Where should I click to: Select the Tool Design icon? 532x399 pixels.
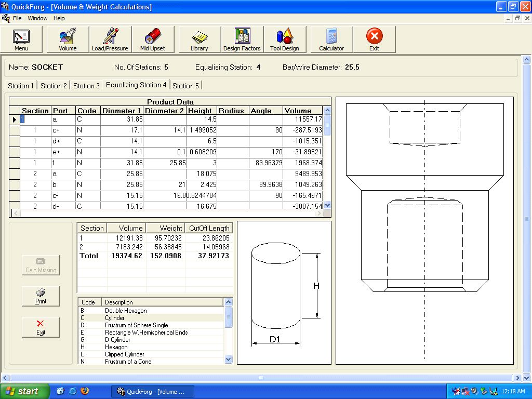[284, 39]
